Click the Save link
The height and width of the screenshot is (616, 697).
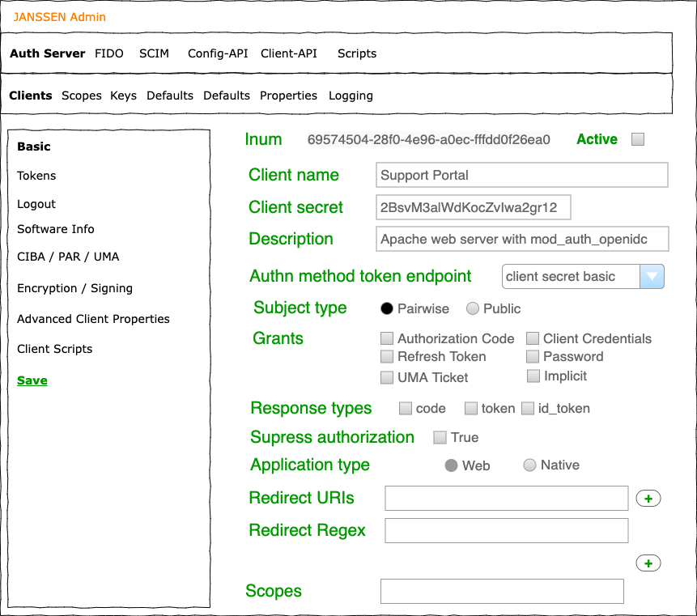32,380
